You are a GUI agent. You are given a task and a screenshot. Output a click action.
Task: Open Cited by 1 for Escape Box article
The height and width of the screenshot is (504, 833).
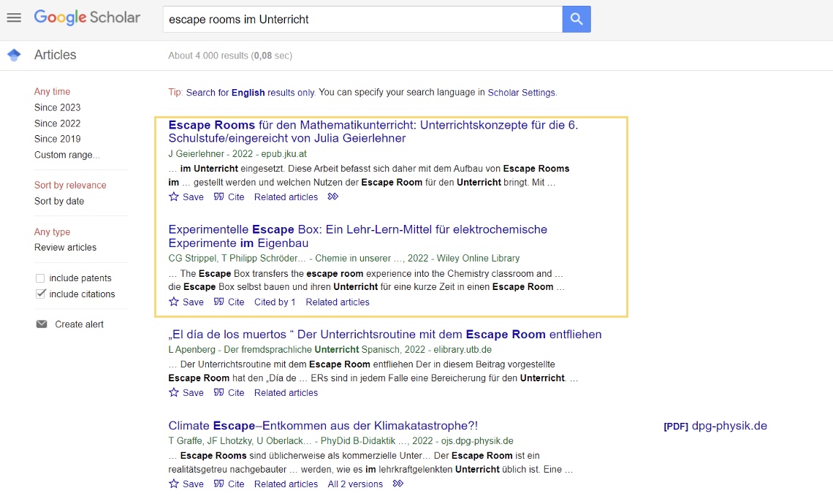275,302
